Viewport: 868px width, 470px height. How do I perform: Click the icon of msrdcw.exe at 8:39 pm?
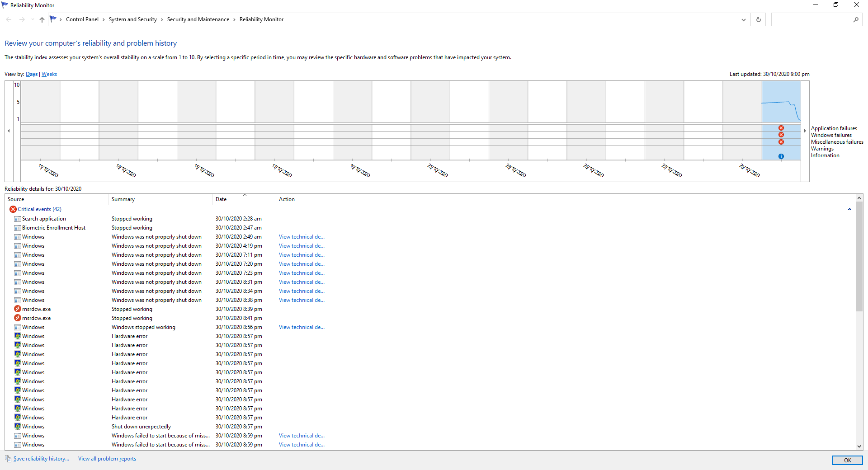pyautogui.click(x=18, y=309)
